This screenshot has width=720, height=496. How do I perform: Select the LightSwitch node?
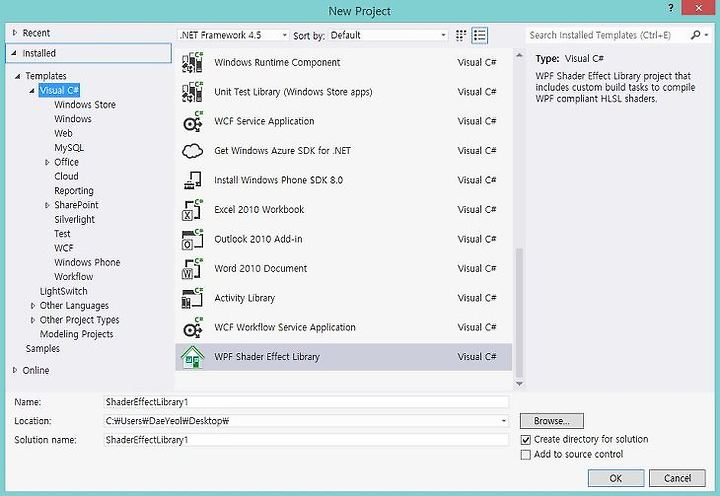coord(63,291)
